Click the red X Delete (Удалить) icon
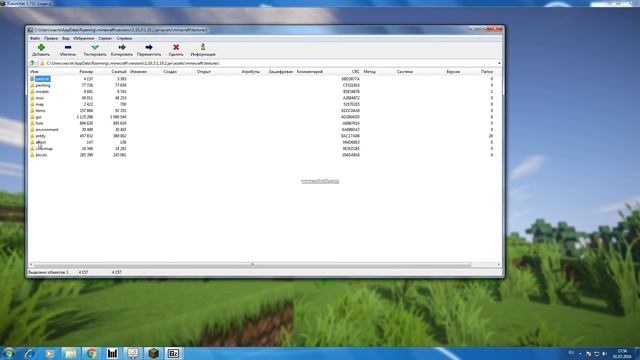 176,48
